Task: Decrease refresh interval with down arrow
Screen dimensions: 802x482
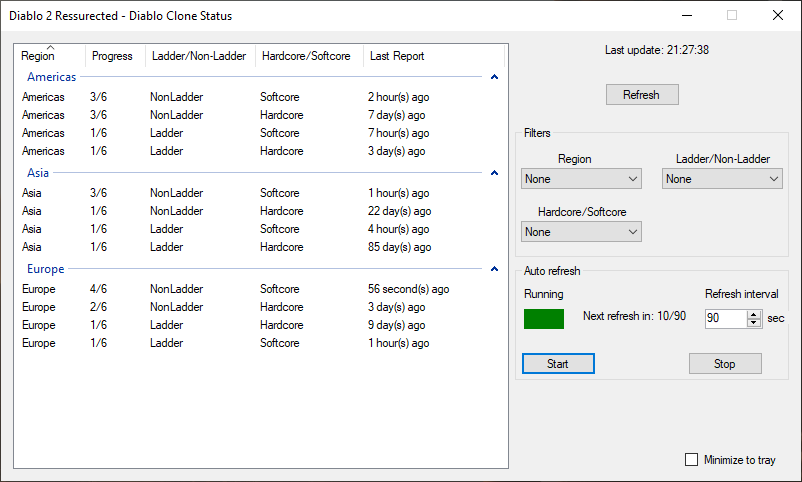Action: tap(754, 323)
